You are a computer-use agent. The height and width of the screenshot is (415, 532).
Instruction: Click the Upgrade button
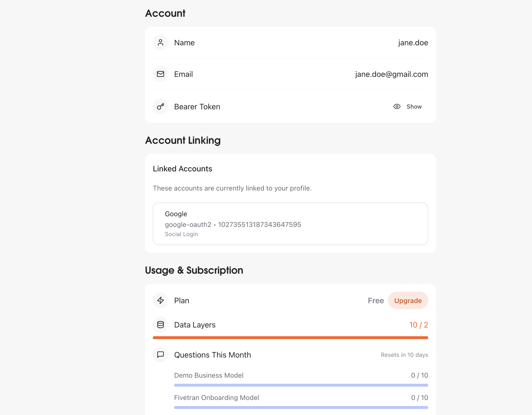point(408,300)
